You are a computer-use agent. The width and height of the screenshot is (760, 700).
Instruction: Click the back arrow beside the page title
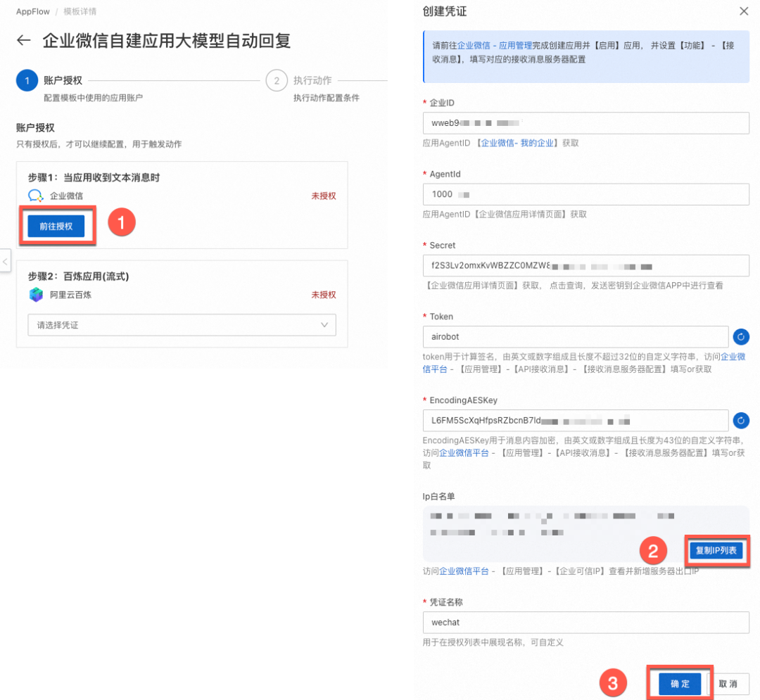23,40
